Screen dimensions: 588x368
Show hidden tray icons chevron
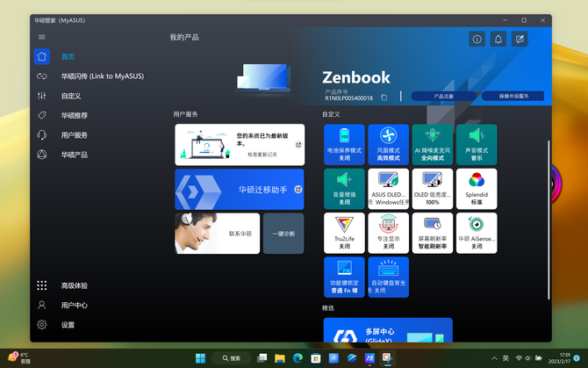(494, 358)
